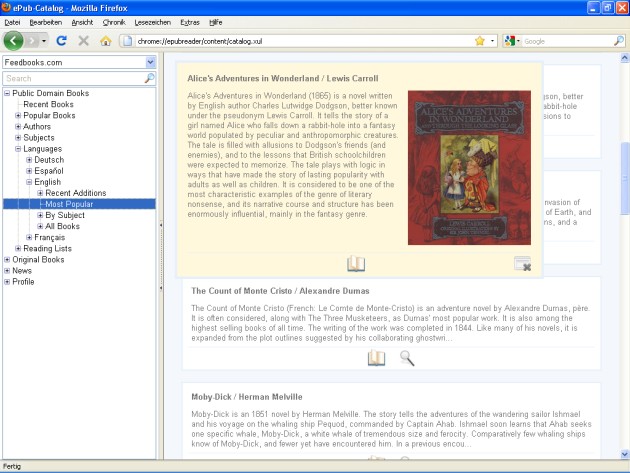Expand the Français language node
This screenshot has width=630, height=473.
pyautogui.click(x=29, y=238)
